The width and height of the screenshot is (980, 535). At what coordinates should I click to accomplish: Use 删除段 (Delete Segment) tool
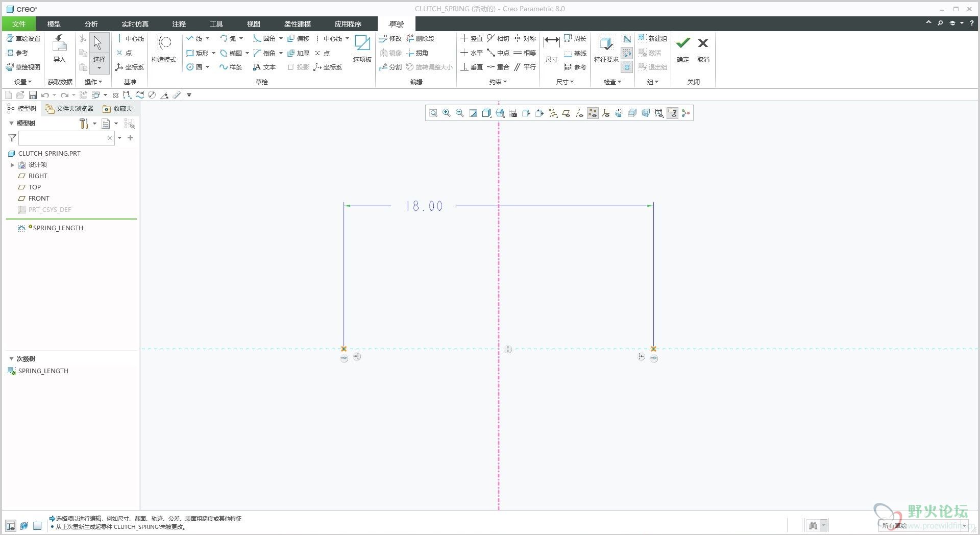(421, 38)
